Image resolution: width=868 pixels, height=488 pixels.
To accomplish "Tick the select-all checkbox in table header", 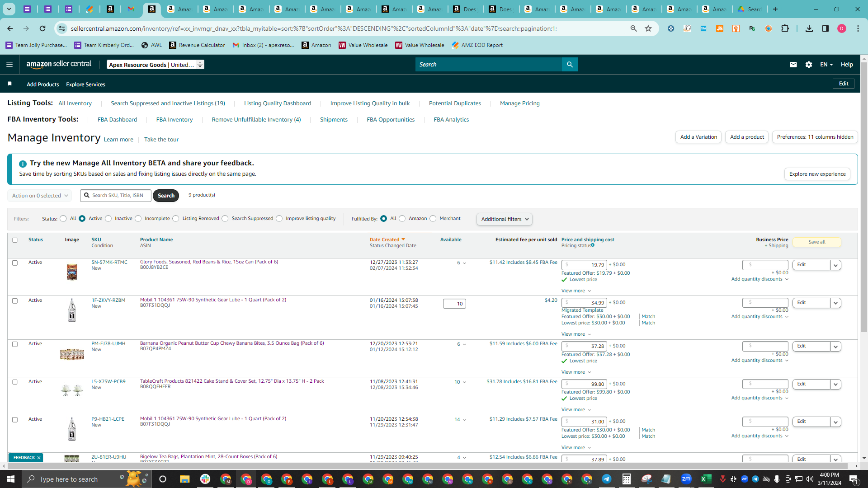I will point(15,240).
